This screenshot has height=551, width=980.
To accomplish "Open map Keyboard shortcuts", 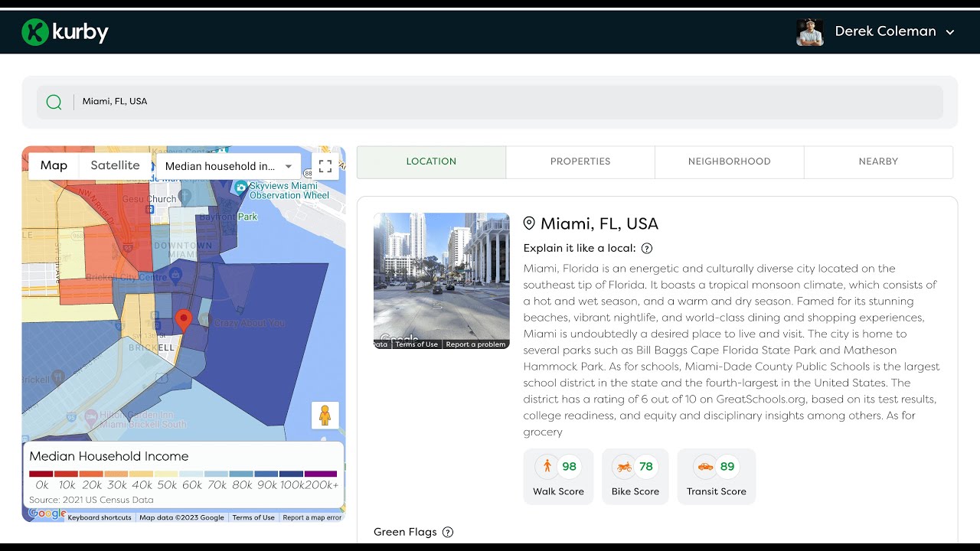I will (100, 517).
